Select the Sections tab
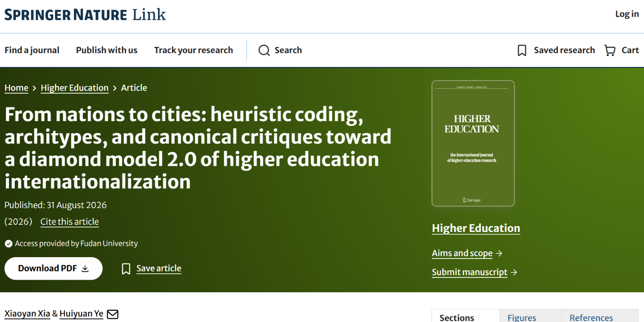The image size is (644, 322). (x=457, y=318)
